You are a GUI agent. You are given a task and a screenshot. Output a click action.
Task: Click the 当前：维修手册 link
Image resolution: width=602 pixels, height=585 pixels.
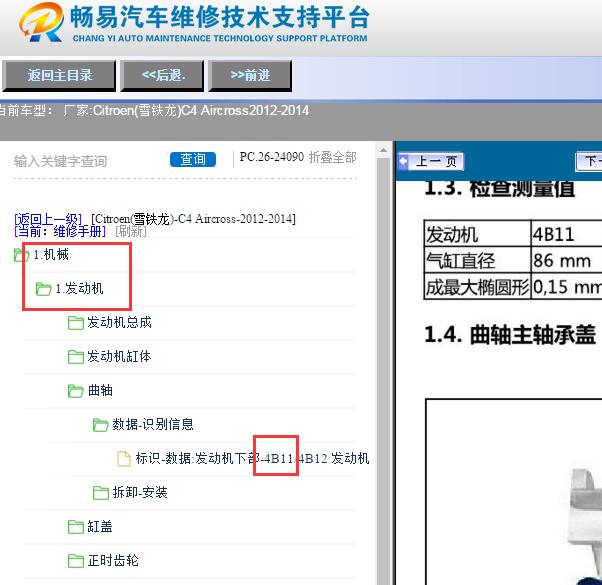[x=60, y=231]
